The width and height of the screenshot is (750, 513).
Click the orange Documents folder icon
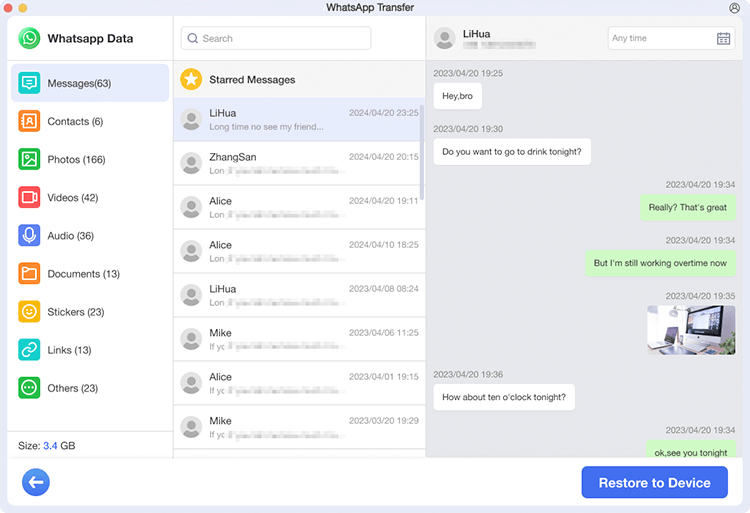tap(29, 273)
